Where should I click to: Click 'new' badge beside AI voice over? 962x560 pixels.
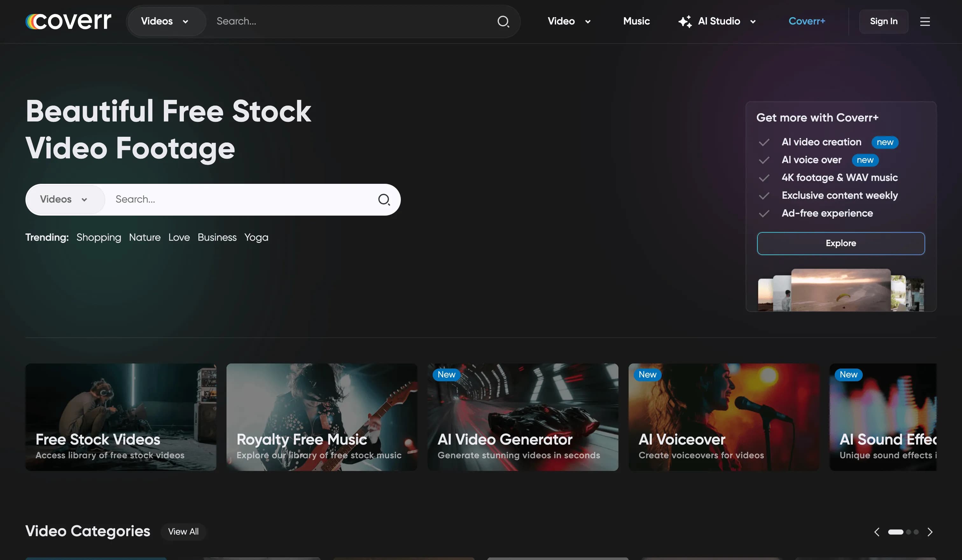click(x=865, y=160)
